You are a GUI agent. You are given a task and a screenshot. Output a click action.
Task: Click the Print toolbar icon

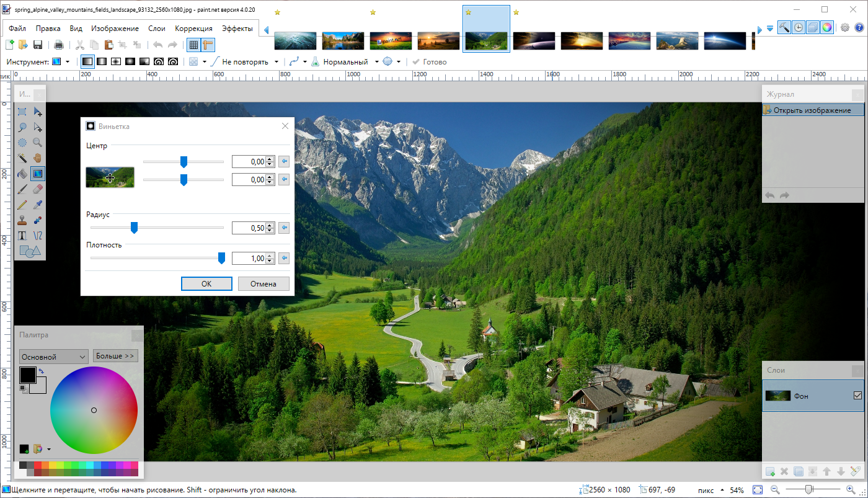59,45
